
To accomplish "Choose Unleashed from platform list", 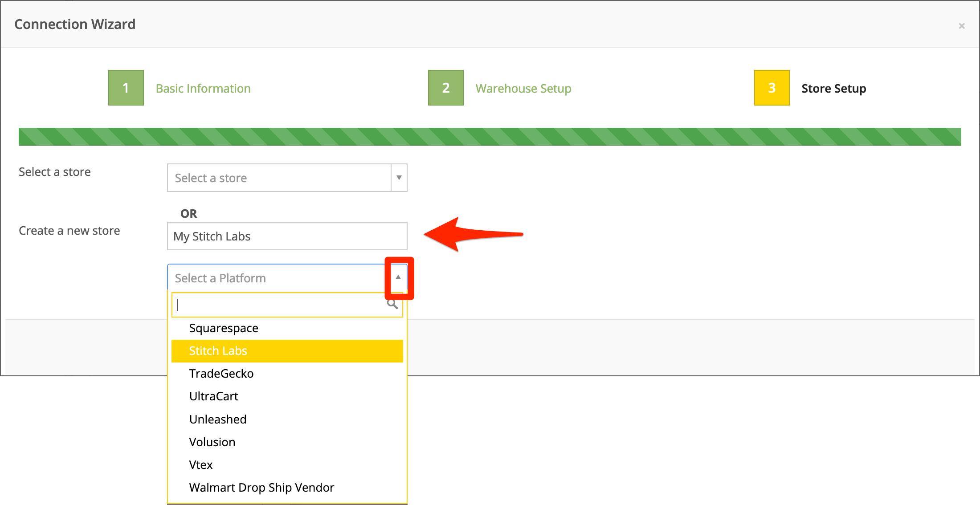I will [x=287, y=419].
